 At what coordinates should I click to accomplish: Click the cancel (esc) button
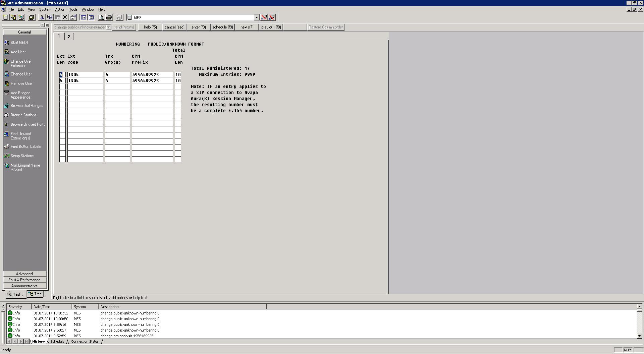pos(174,27)
